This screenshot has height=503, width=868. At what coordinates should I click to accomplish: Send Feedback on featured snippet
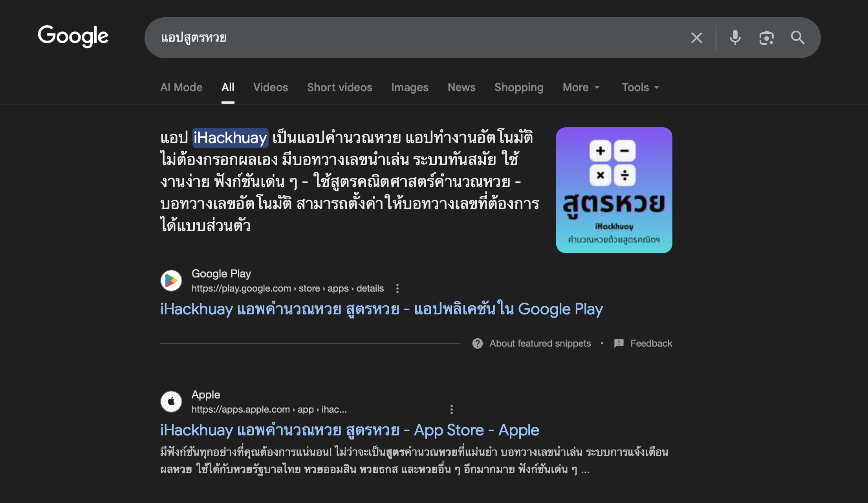tap(651, 343)
